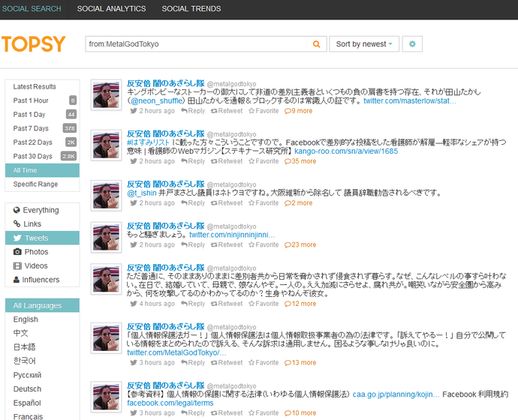Select the All Time filter
Viewport: 518px width, 420px height.
tap(42, 170)
